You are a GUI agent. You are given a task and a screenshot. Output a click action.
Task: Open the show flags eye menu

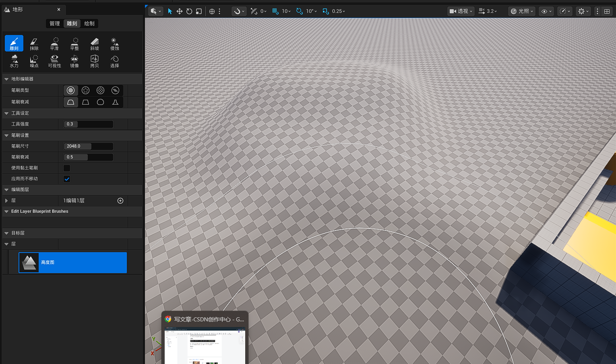(546, 11)
